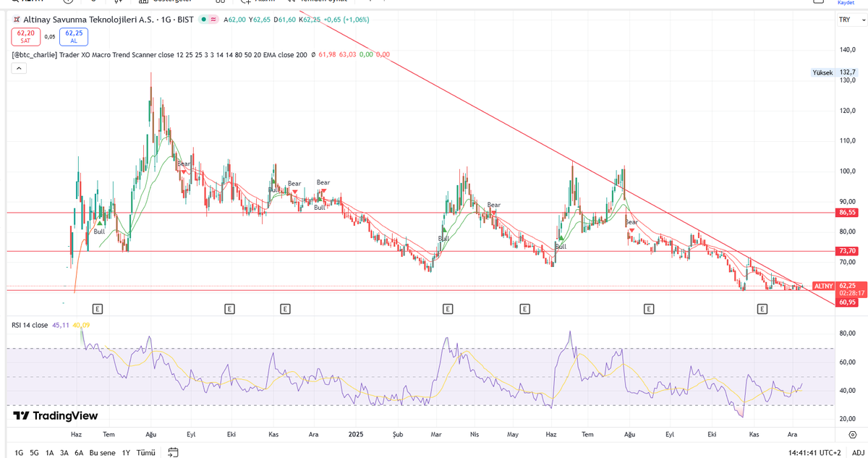Click the 20,00 value on RSI axis
Image resolution: width=868 pixels, height=458 pixels.
[848, 419]
